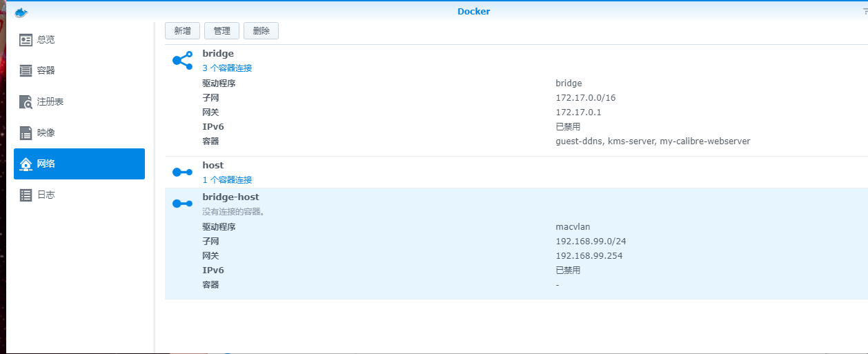
Task: Click the container list 'guest-ddns, kms-server, my-calibre-webserver'
Action: [653, 141]
